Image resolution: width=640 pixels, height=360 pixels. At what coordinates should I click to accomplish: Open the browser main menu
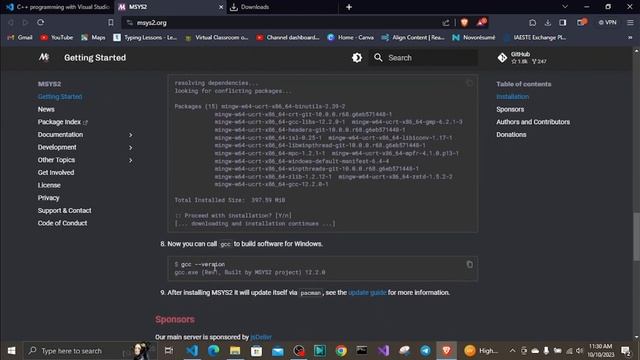(630, 22)
